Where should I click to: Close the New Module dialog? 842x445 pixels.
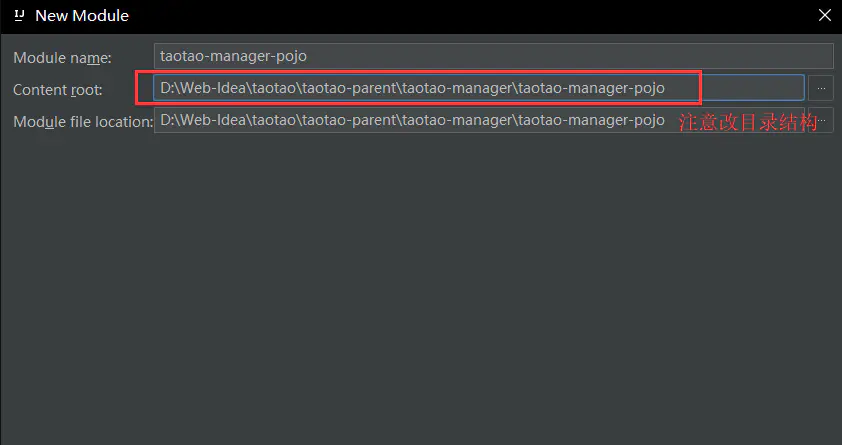pos(824,16)
